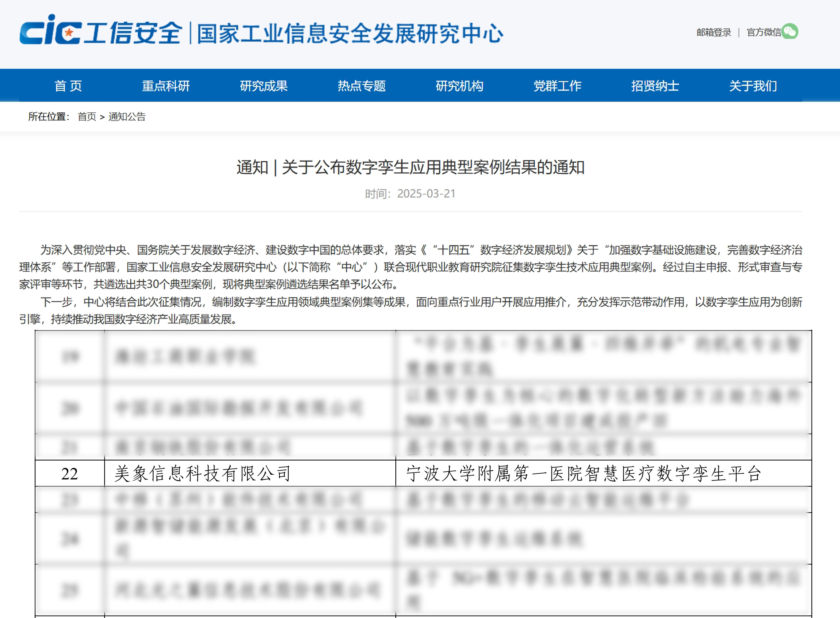Open the 重点科研 navigation menu
The height and width of the screenshot is (618, 840).
pyautogui.click(x=166, y=86)
